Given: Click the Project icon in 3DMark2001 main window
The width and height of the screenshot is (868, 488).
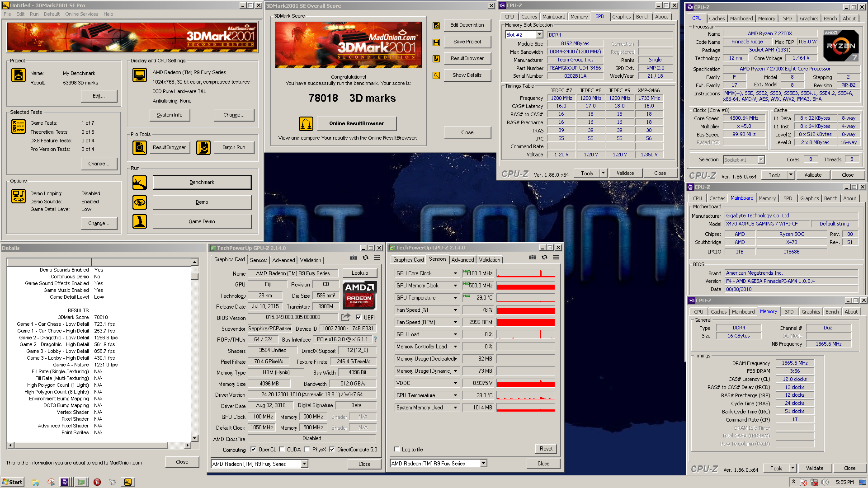Looking at the screenshot, I should [x=19, y=75].
